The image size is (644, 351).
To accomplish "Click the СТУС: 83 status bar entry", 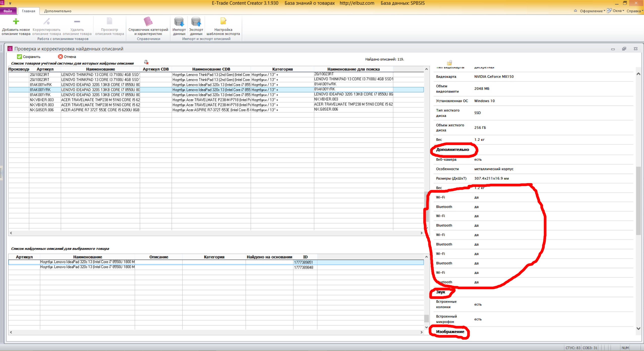I will (573, 348).
